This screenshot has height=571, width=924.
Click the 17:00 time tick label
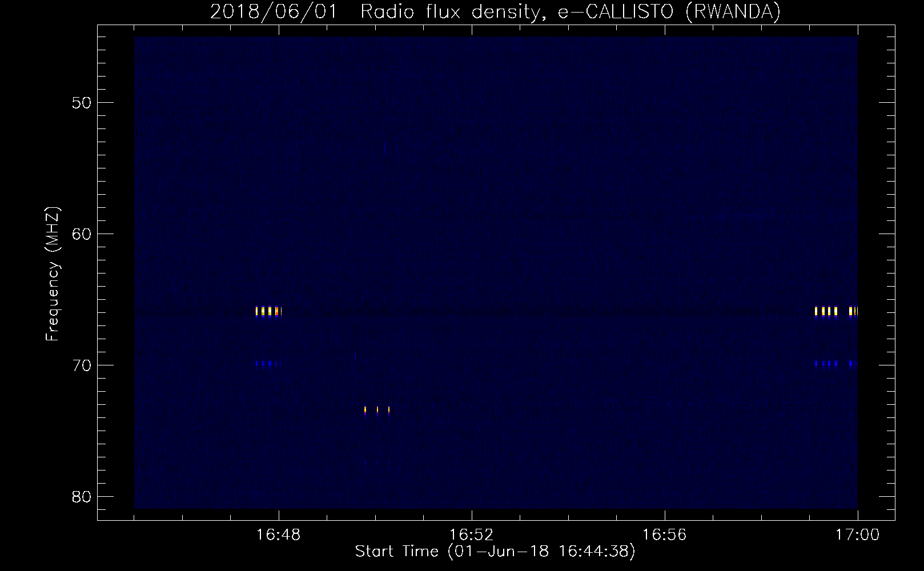pos(857,535)
